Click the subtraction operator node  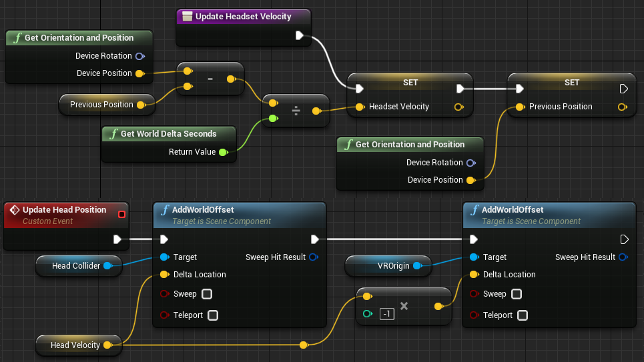tap(210, 79)
